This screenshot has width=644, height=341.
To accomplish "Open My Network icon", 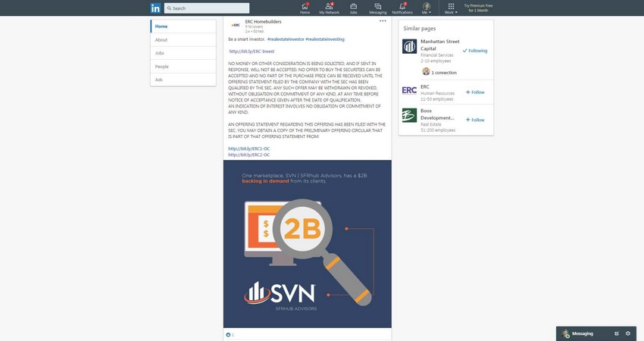I will 329,8.
